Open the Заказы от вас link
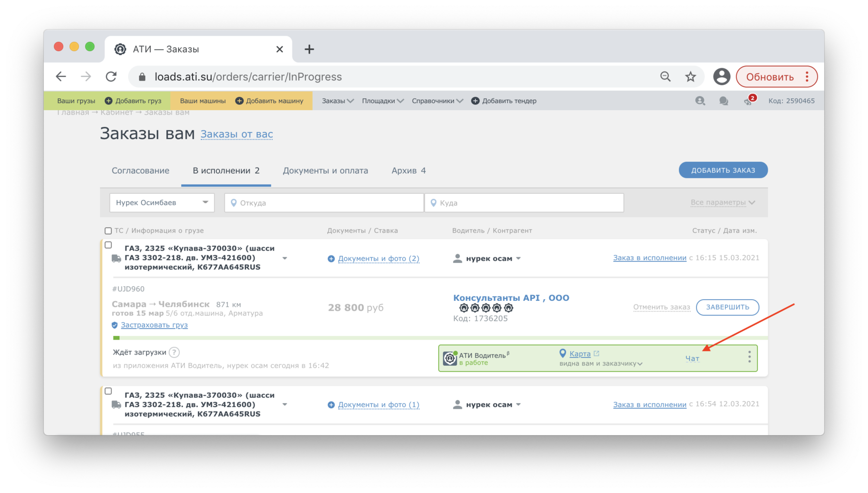The width and height of the screenshot is (868, 493). point(237,134)
